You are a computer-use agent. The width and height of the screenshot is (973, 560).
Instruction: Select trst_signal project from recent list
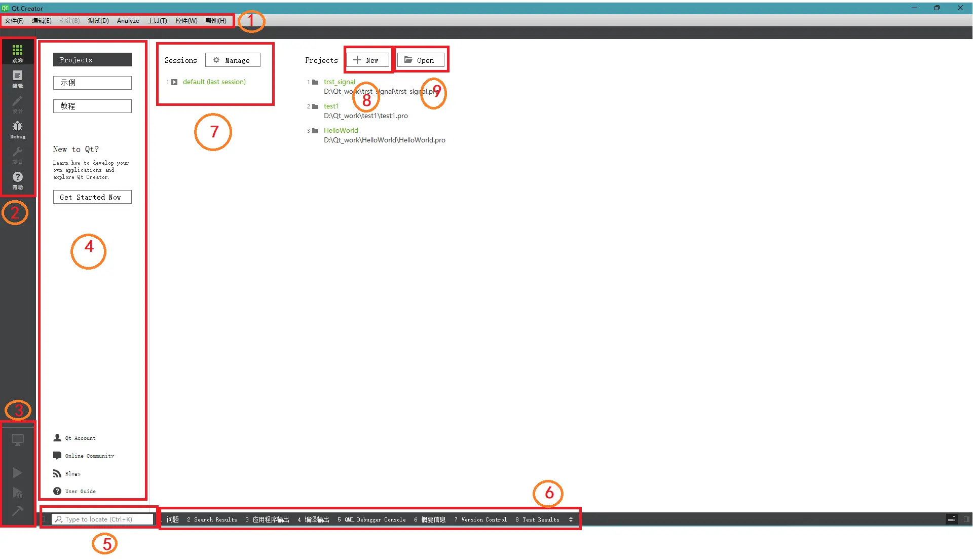339,81
